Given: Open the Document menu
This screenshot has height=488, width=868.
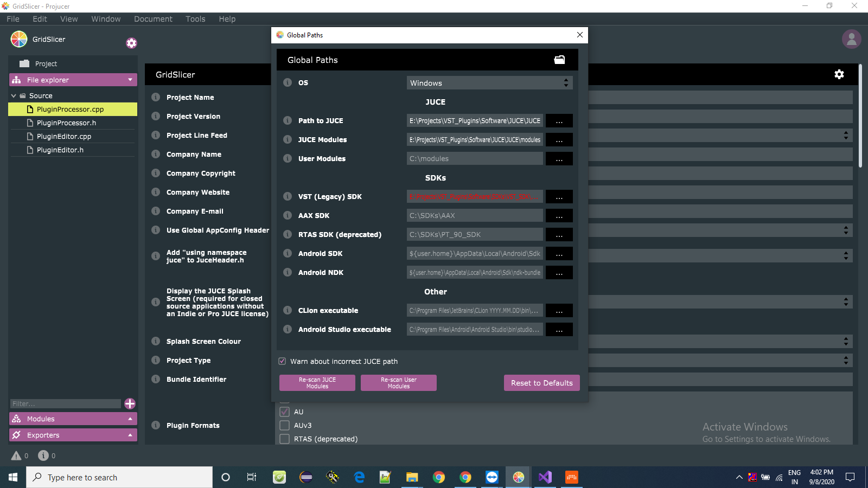Looking at the screenshot, I should [x=153, y=19].
